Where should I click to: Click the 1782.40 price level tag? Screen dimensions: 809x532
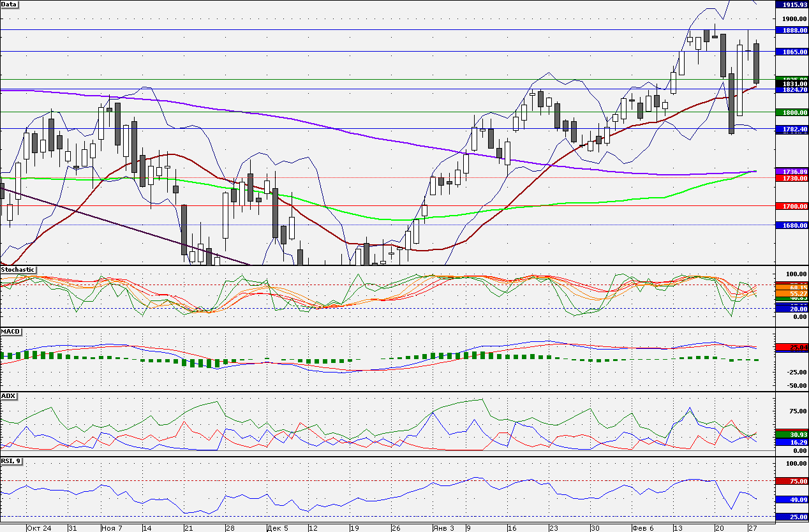coord(791,129)
